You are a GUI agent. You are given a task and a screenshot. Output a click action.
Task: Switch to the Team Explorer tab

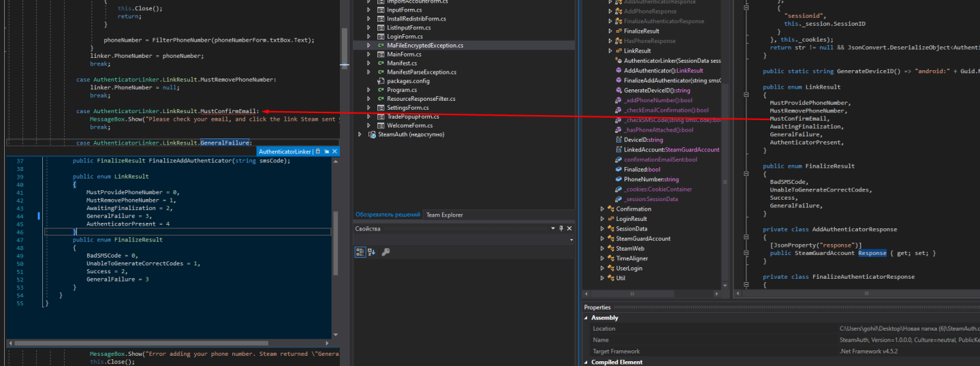444,215
